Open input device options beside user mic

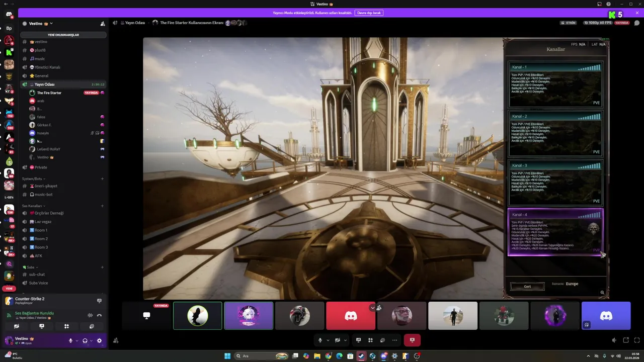click(76, 340)
